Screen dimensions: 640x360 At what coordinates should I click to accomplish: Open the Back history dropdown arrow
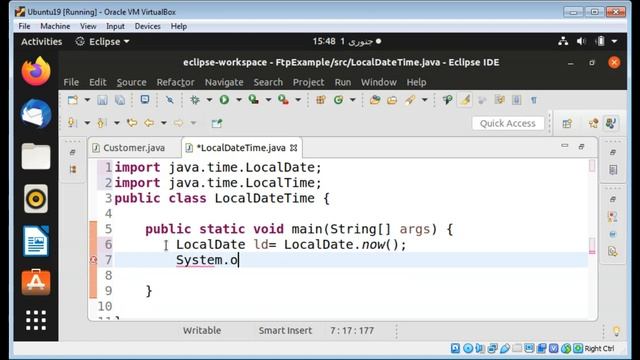pyautogui.click(x=164, y=123)
